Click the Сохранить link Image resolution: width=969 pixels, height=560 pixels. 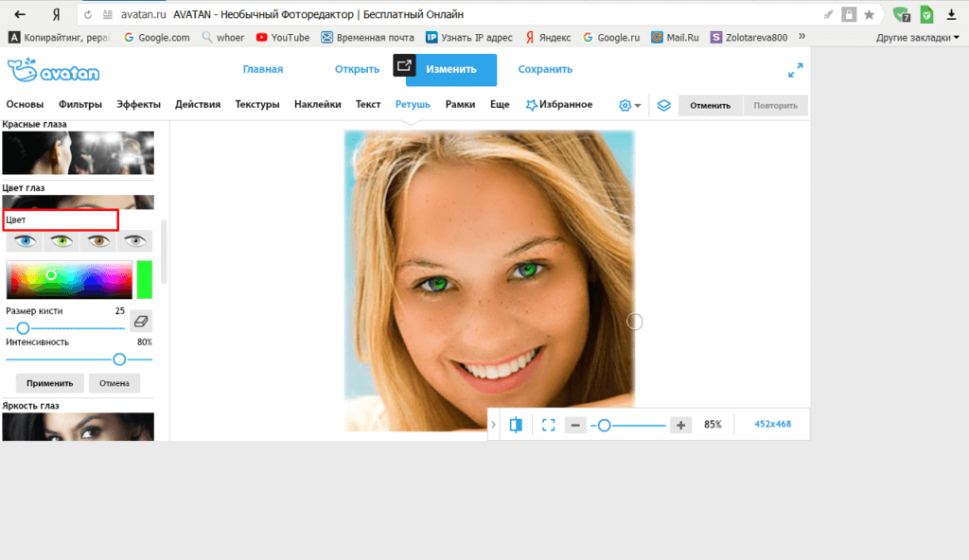(545, 69)
